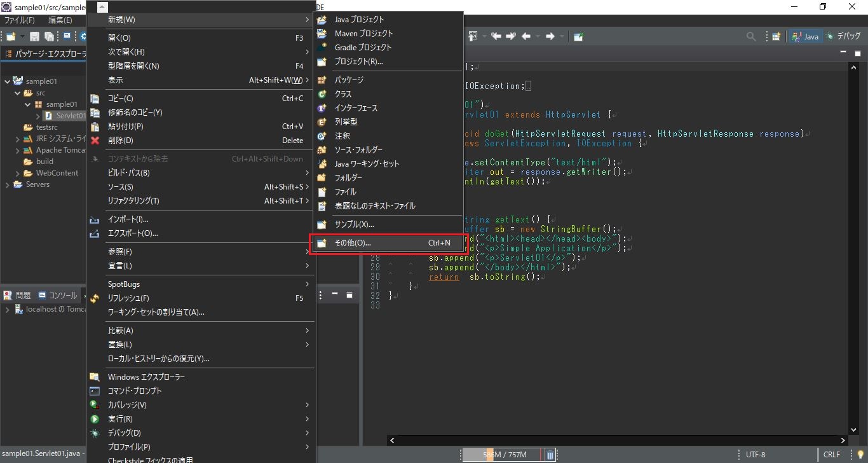Click エクスポート(O)... menu item

coord(201,233)
